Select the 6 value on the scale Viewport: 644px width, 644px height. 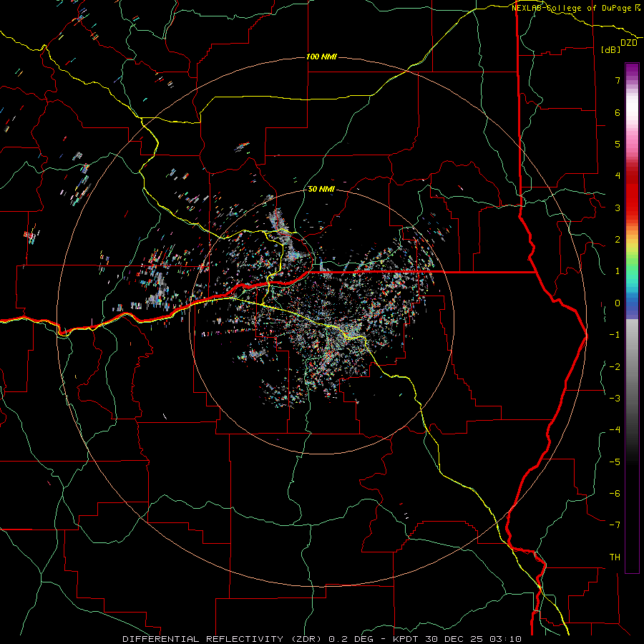[618, 112]
